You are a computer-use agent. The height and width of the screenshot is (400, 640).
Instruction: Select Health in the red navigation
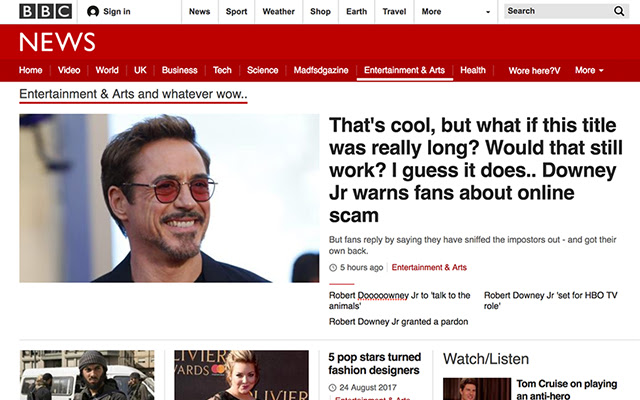click(x=473, y=70)
